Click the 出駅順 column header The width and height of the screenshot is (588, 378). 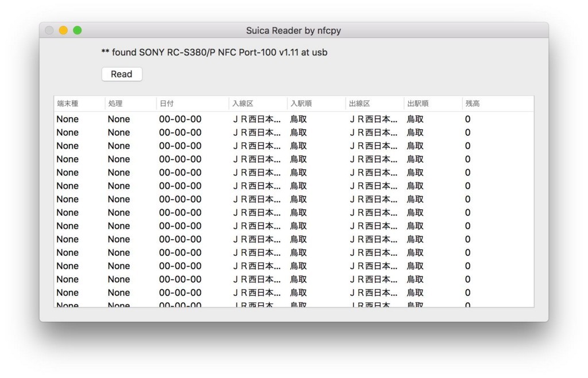(x=433, y=103)
